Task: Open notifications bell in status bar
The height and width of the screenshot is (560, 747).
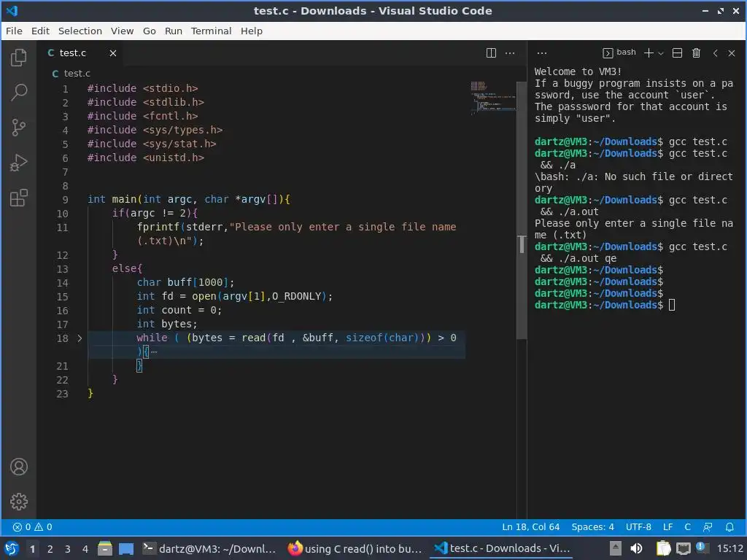Action: coord(729,527)
